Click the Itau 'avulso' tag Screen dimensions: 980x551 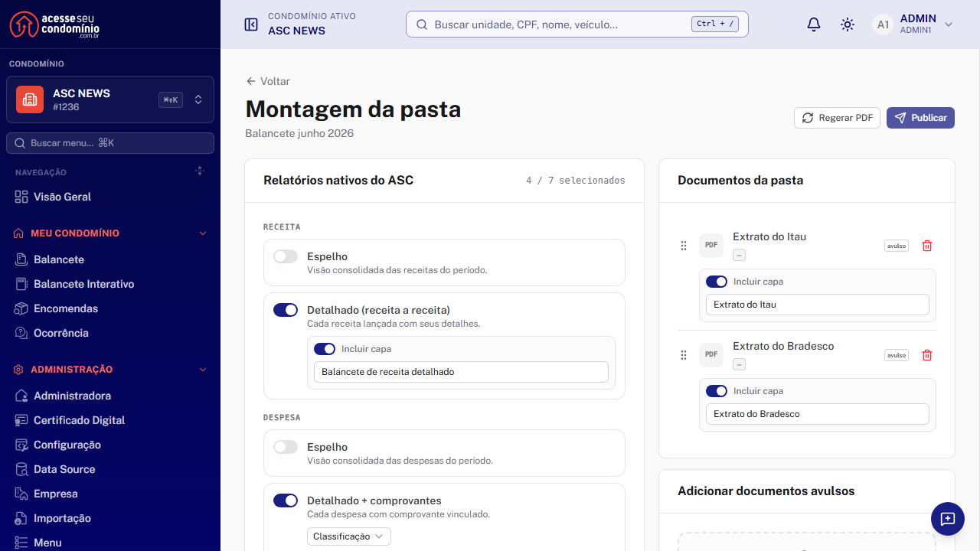(x=897, y=246)
